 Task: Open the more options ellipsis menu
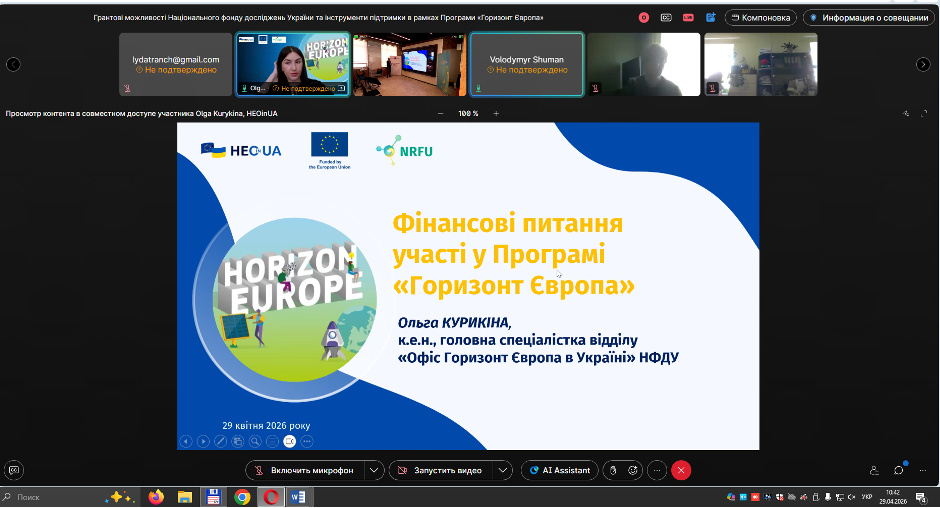[x=657, y=470]
